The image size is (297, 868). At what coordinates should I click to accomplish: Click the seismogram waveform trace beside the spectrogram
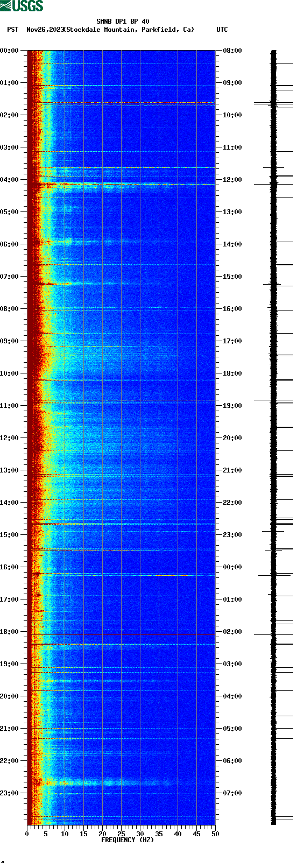pos(274,437)
